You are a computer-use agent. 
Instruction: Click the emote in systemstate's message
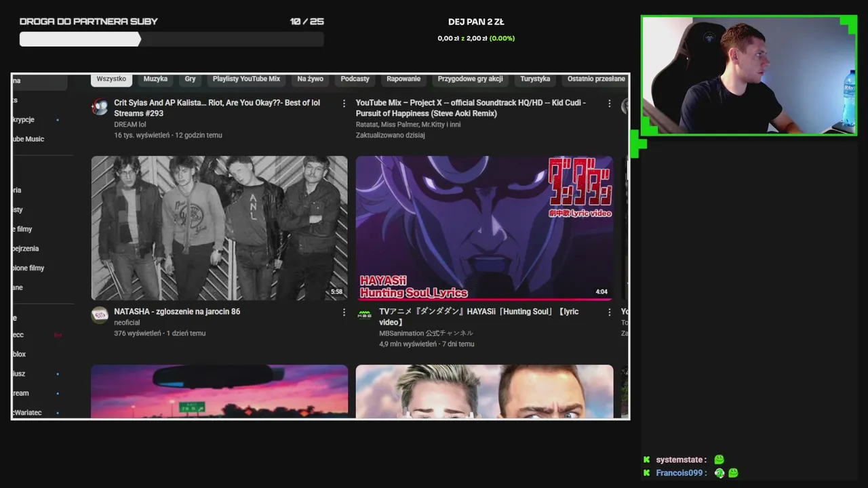[x=719, y=460]
